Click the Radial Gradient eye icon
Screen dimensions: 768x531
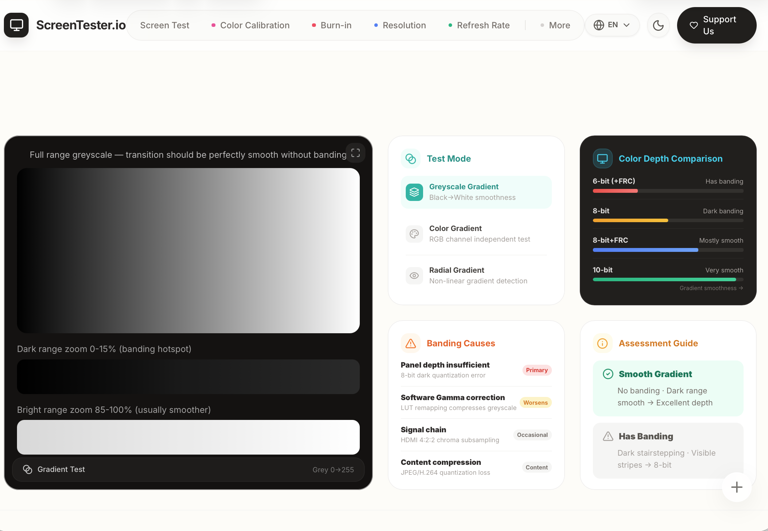pos(414,275)
